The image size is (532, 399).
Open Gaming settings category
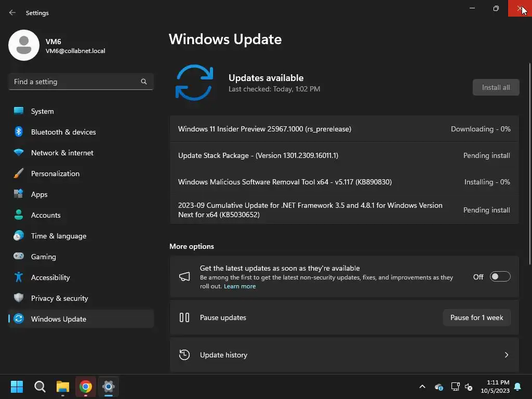pos(81,257)
